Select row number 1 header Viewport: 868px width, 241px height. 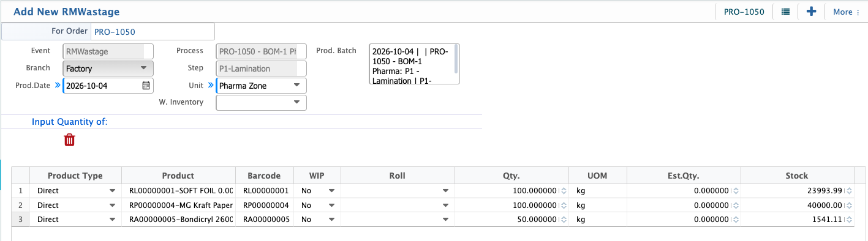coord(21,191)
